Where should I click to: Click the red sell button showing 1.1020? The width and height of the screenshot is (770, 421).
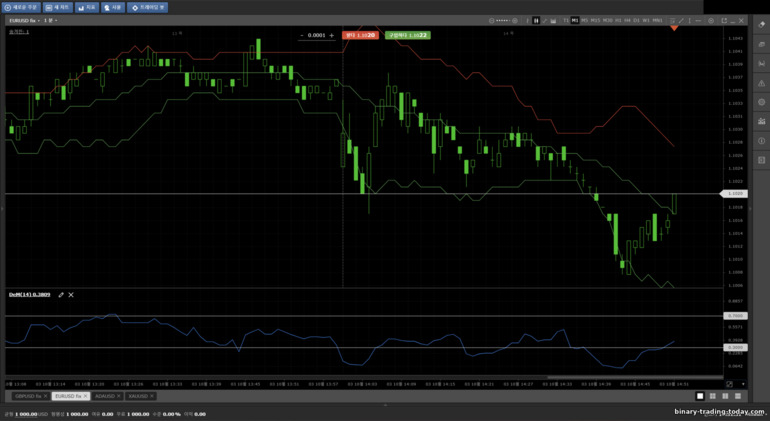click(360, 35)
